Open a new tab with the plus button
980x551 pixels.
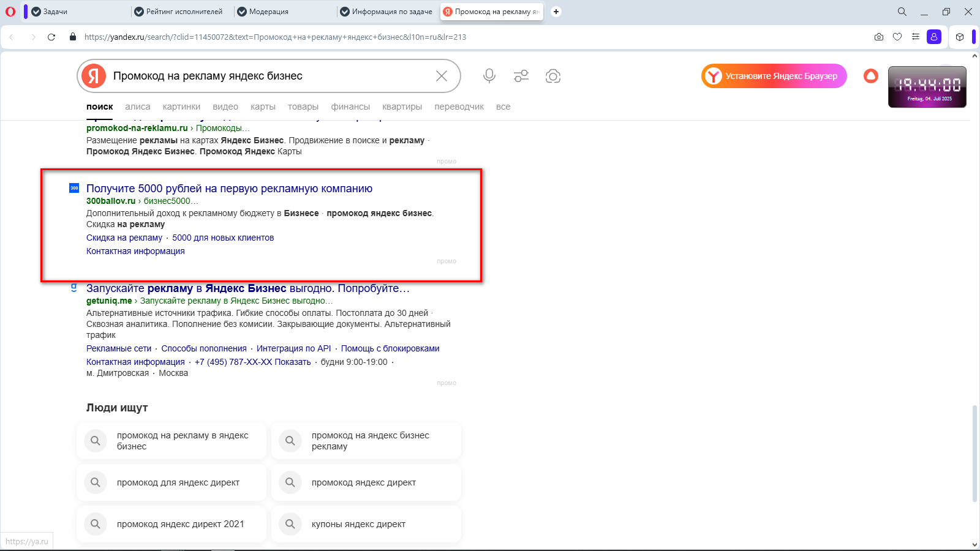click(x=556, y=12)
